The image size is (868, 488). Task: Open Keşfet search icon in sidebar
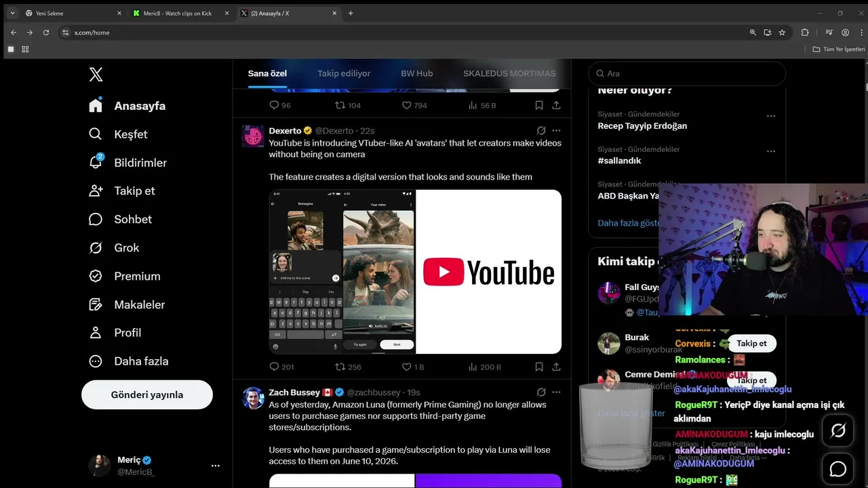pyautogui.click(x=96, y=134)
